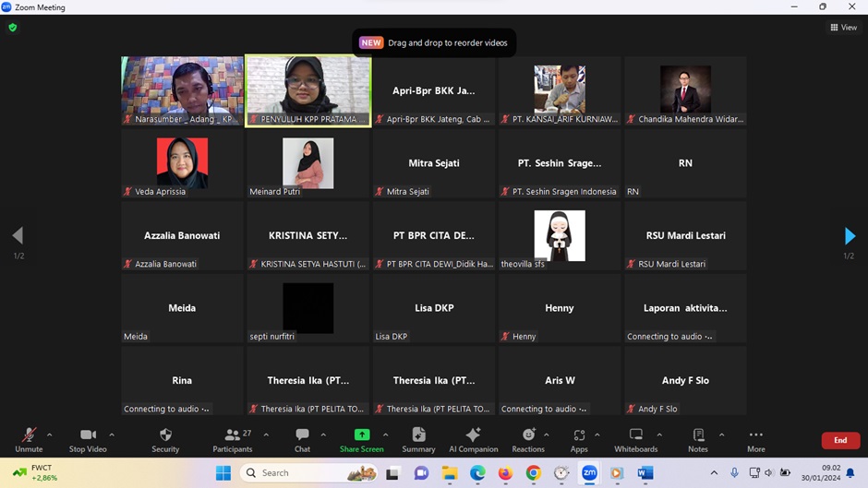Click the red End meeting button

point(839,440)
